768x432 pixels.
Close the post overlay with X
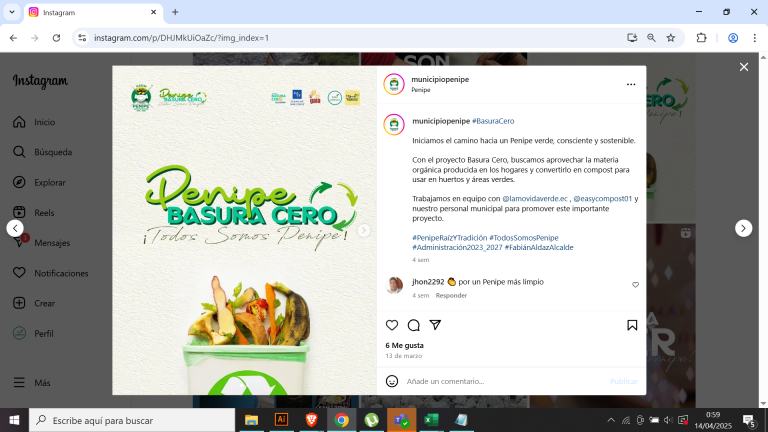point(744,67)
